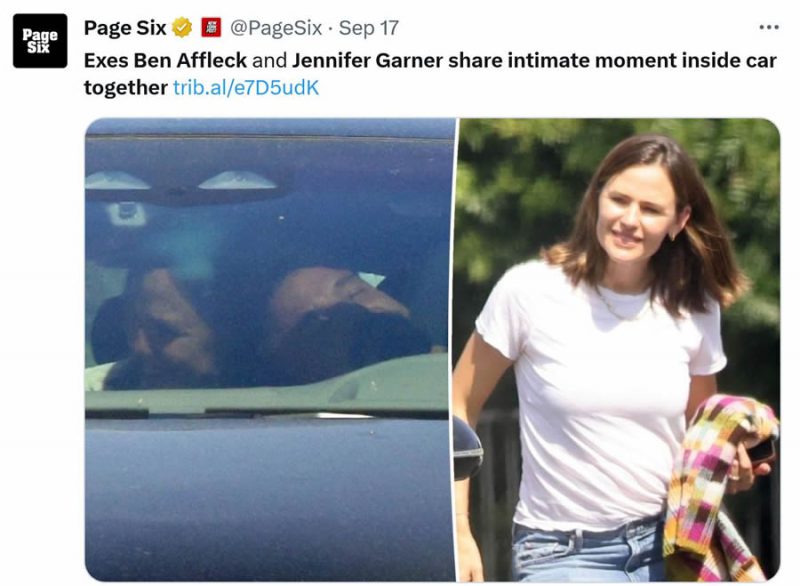Viewport: 800px width, 586px height.
Task: Open the @PageSix handle link
Action: coord(276,28)
